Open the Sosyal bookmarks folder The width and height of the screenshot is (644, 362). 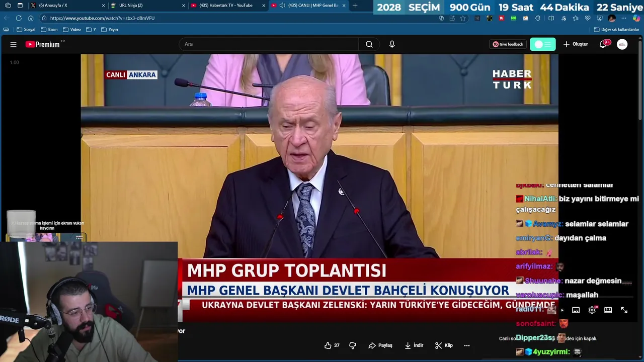pyautogui.click(x=26, y=30)
